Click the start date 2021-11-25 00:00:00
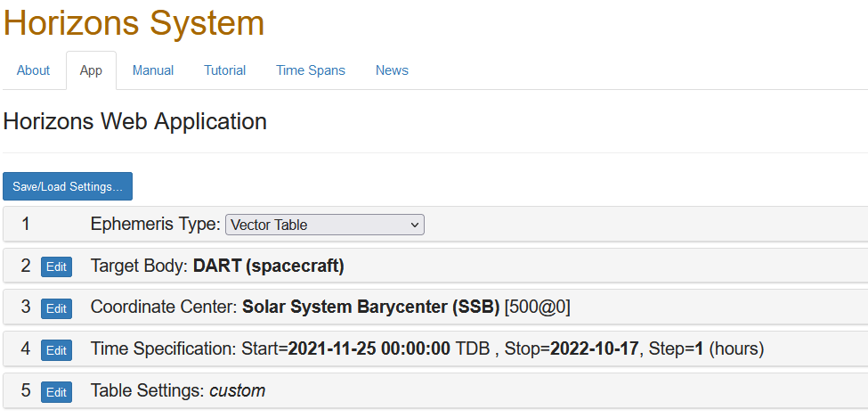868x418 pixels. [369, 348]
